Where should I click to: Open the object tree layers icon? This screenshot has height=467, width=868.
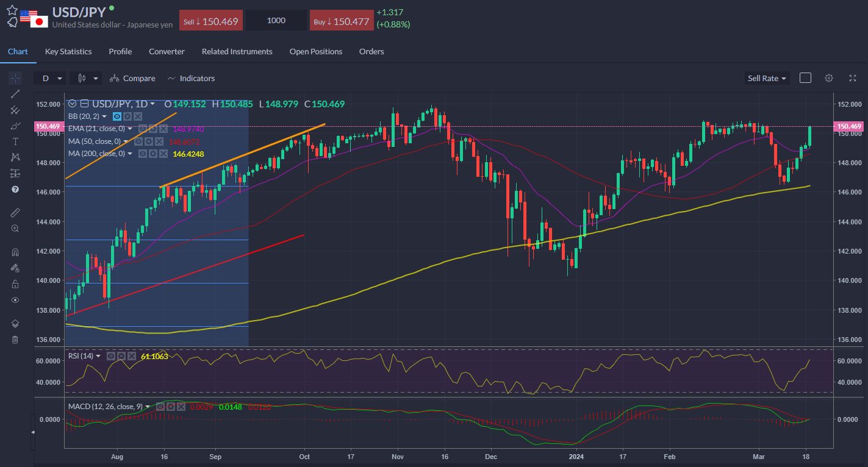(15, 324)
